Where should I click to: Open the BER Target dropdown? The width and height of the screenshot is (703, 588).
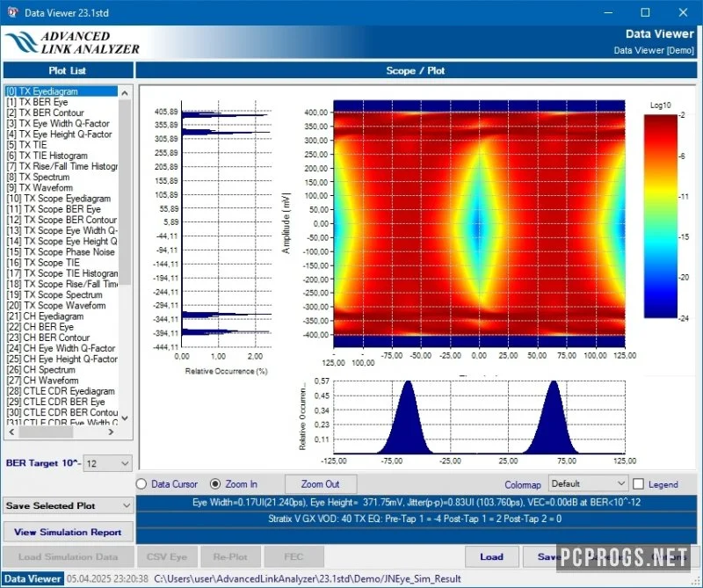point(107,463)
